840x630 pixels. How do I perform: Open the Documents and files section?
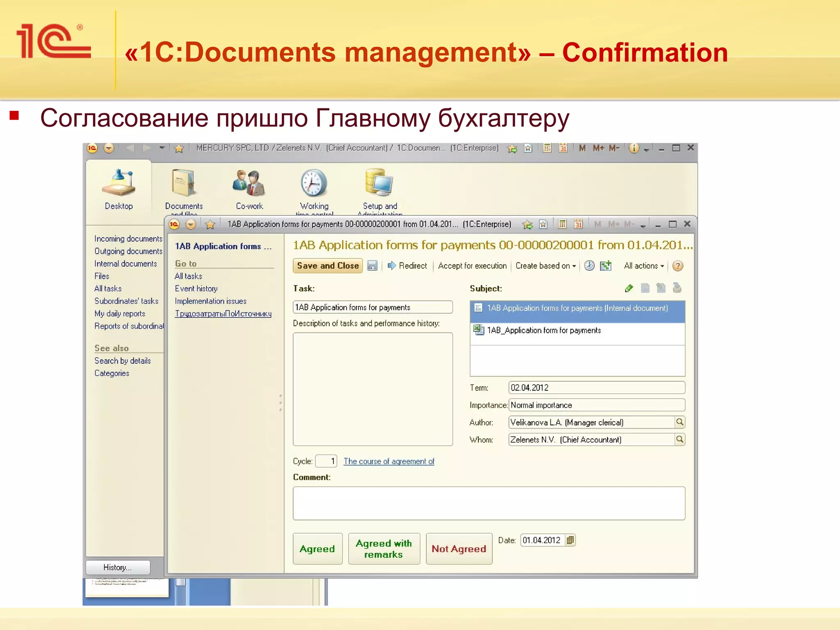tap(184, 190)
